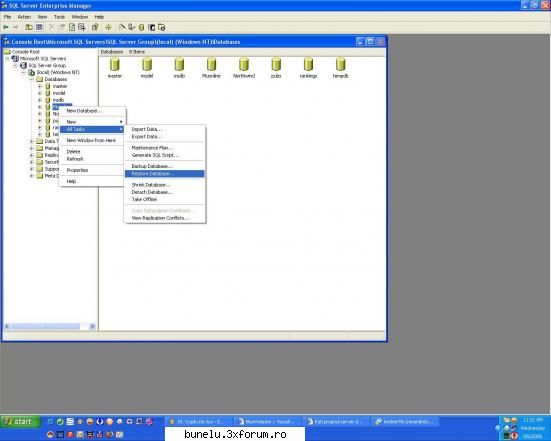The height and width of the screenshot is (441, 551).
Task: Click the last toolbar icon, New Job
Action: tap(161, 27)
